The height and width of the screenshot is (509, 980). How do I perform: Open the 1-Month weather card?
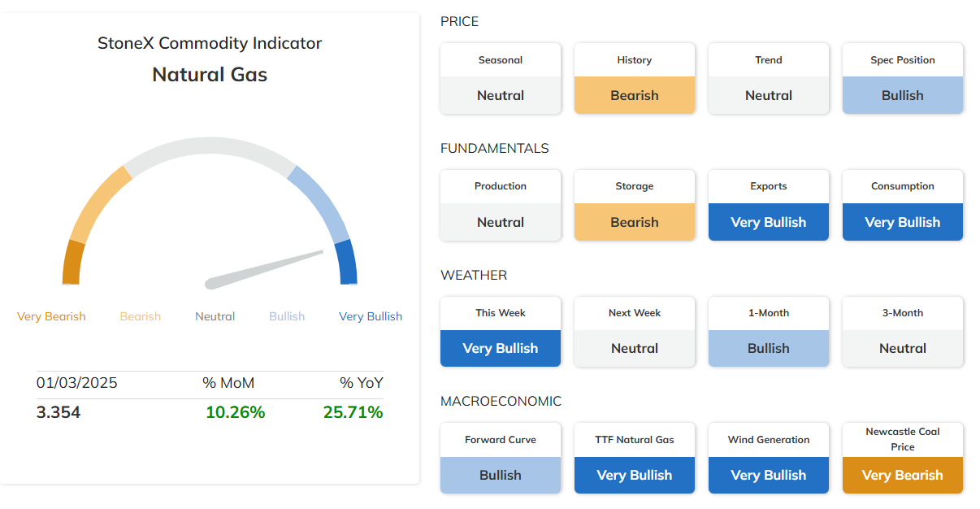tap(769, 332)
